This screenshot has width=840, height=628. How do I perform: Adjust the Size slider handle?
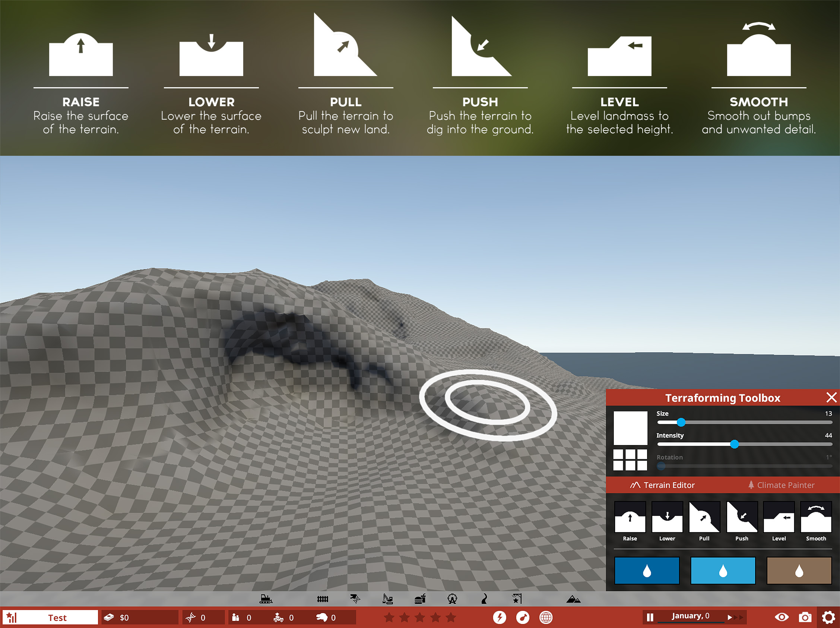point(681,422)
